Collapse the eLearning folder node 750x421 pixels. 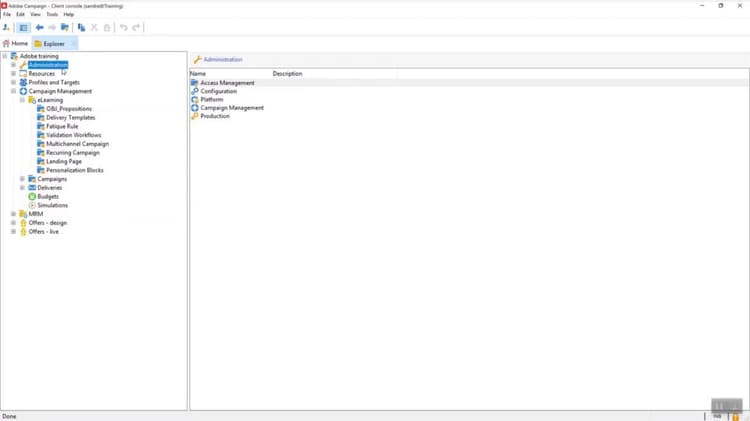point(22,100)
